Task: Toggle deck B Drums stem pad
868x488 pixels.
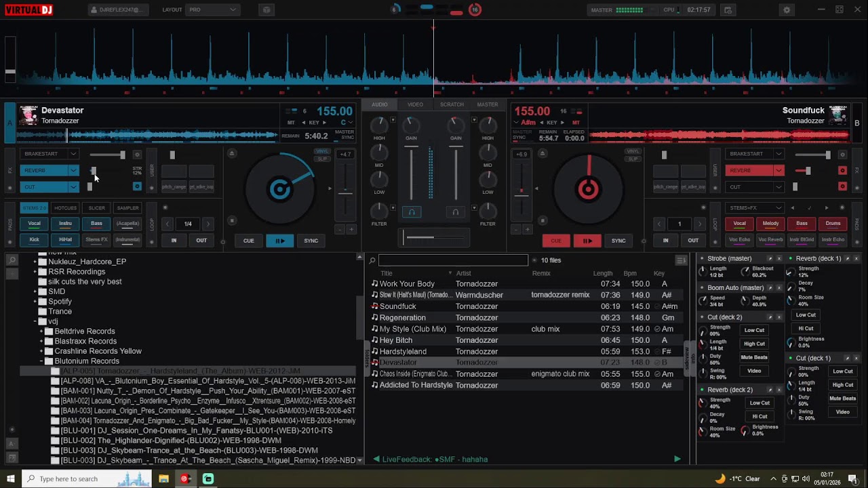Action: point(833,223)
